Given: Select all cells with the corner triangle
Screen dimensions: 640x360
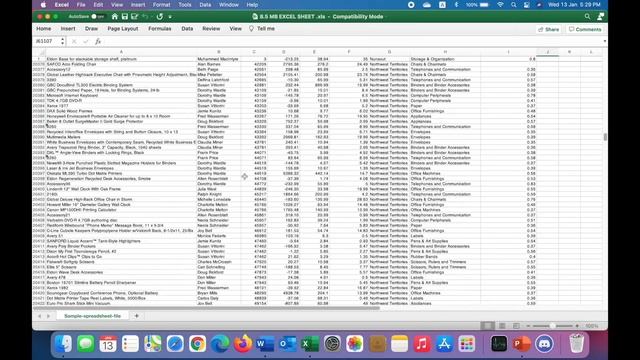Looking at the screenshot, I should click(42, 52).
